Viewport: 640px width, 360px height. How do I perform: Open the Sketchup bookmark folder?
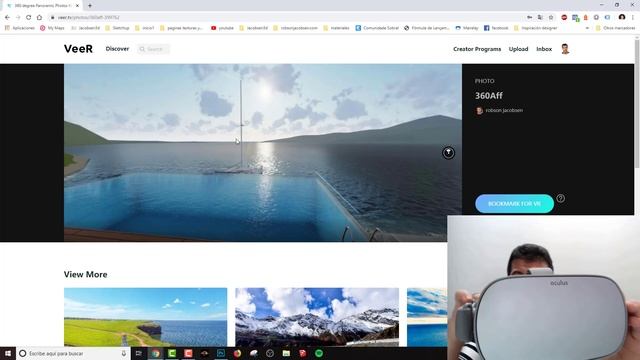117,28
